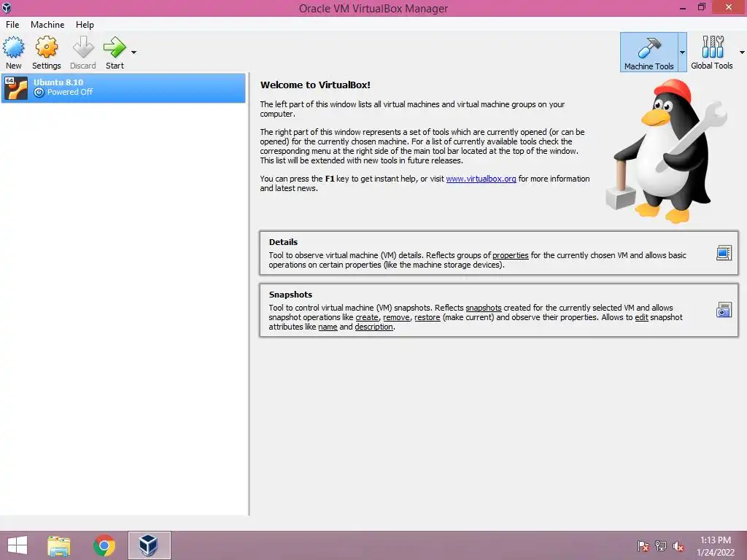Click the create link in Snapshots
Image resolution: width=747 pixels, height=560 pixels.
(367, 317)
